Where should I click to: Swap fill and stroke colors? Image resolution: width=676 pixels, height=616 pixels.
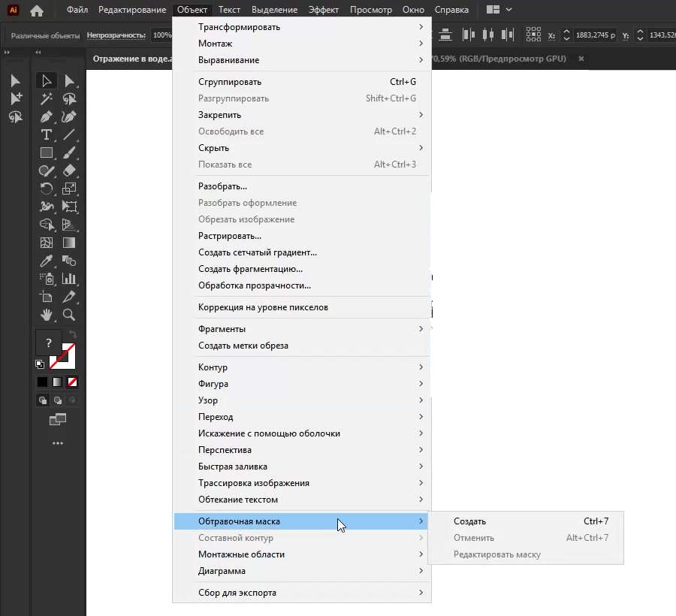click(72, 334)
